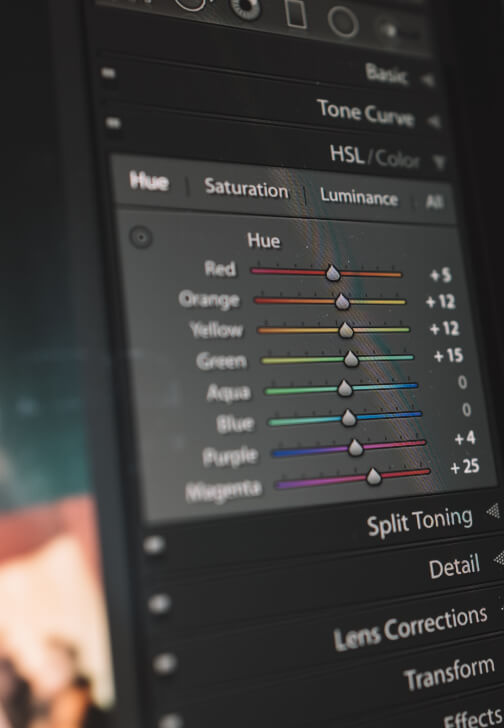Expand the Detail panel triangle
Image resolution: width=504 pixels, height=728 pixels.
(499, 558)
